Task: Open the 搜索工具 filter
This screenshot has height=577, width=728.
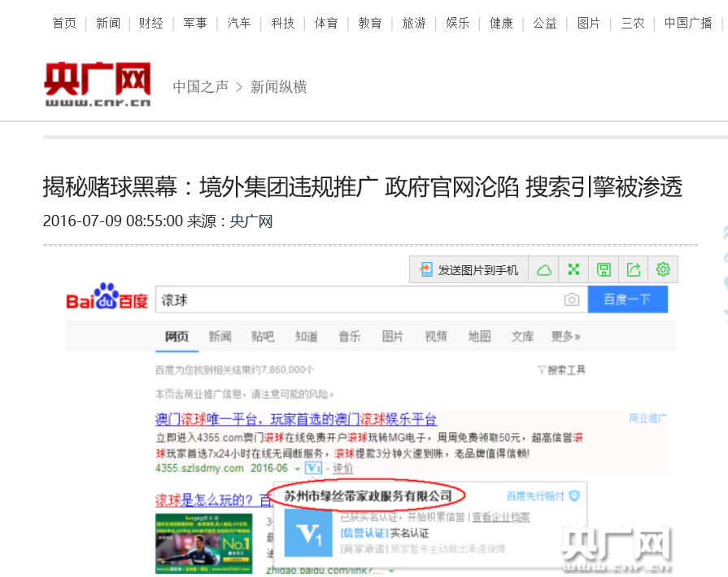Action: (561, 370)
